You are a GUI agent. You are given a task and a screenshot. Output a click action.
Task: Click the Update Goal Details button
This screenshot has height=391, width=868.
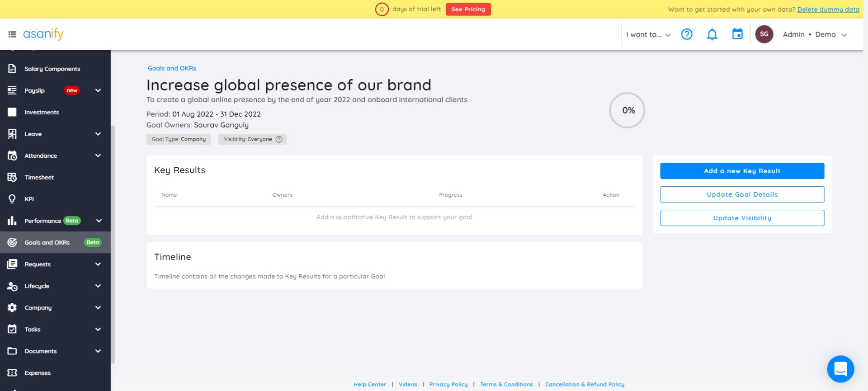tap(742, 194)
